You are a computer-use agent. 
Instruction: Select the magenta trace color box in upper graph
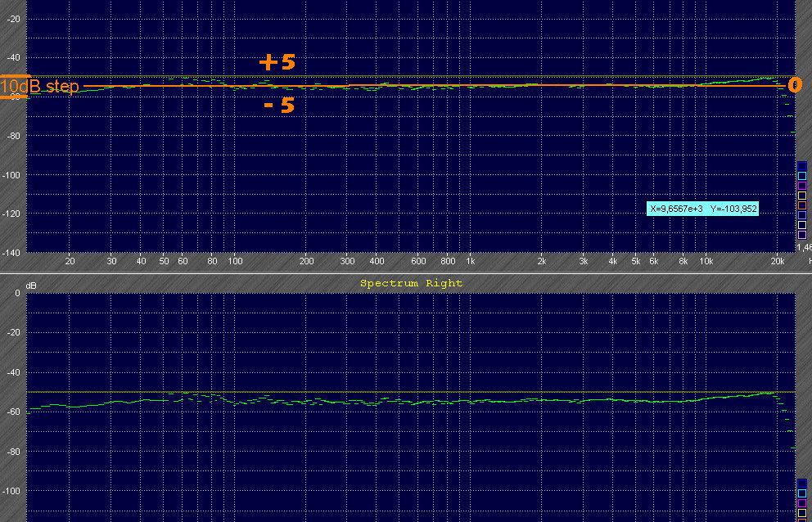pos(802,186)
